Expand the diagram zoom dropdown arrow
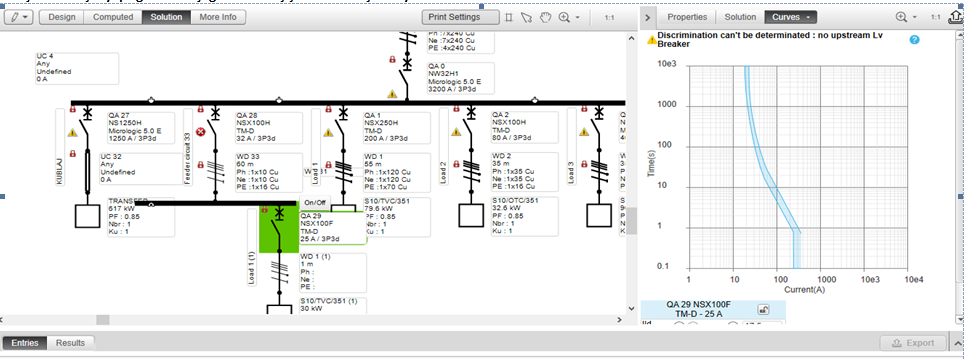 tap(578, 18)
